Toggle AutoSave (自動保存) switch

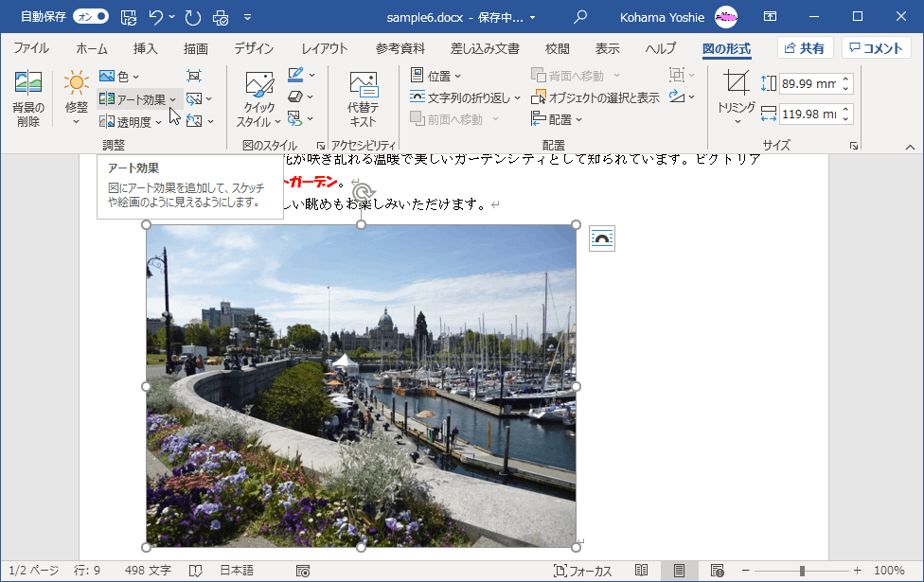(91, 16)
